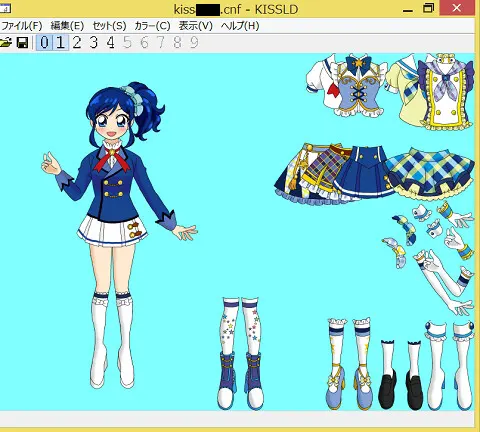Click the black loafer shoes item

coord(401,375)
